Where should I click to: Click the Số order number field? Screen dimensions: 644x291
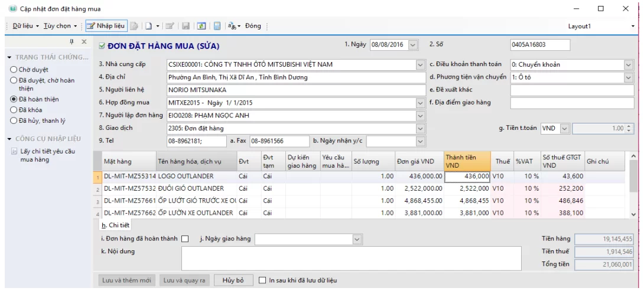pyautogui.click(x=539, y=45)
